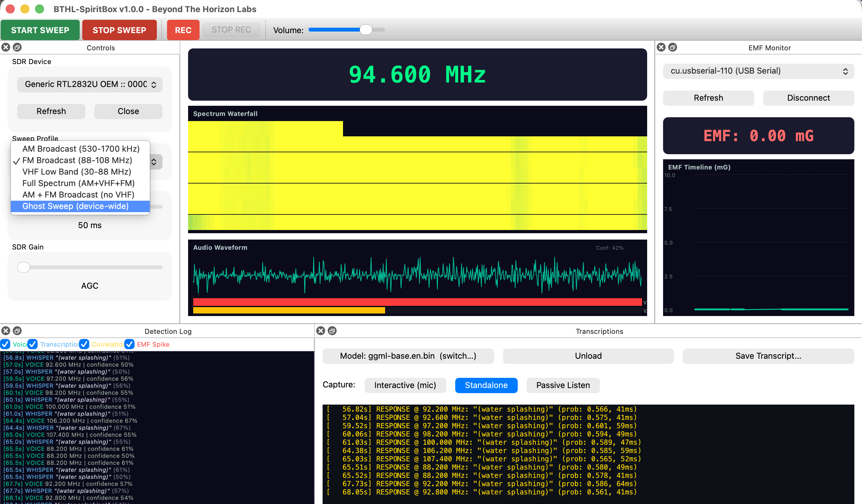
Task: Select Interactive (mic) capture mode
Action: 405,385
